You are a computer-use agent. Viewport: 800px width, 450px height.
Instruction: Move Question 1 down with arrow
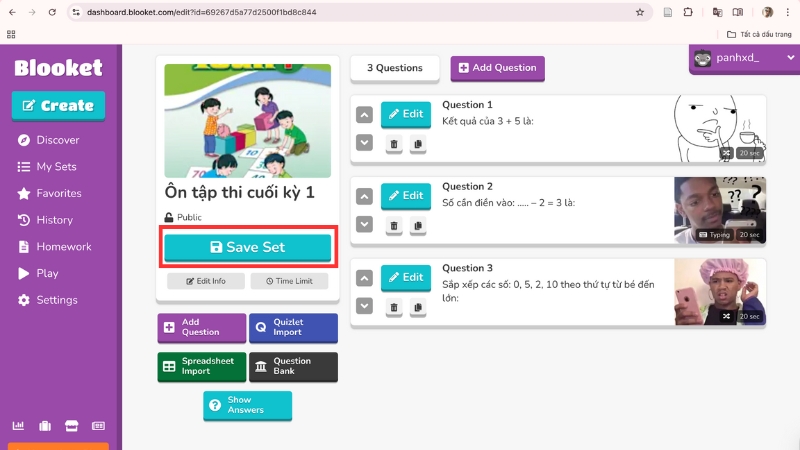click(364, 143)
